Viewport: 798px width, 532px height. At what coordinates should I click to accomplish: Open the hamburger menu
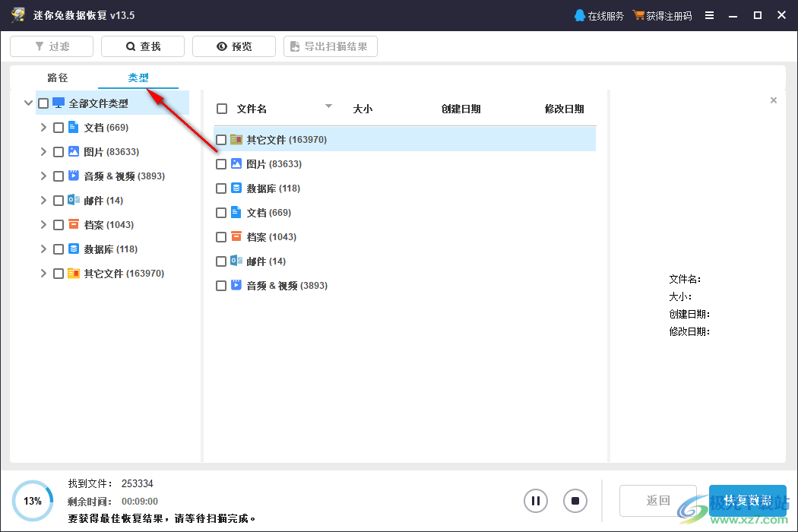tap(709, 14)
